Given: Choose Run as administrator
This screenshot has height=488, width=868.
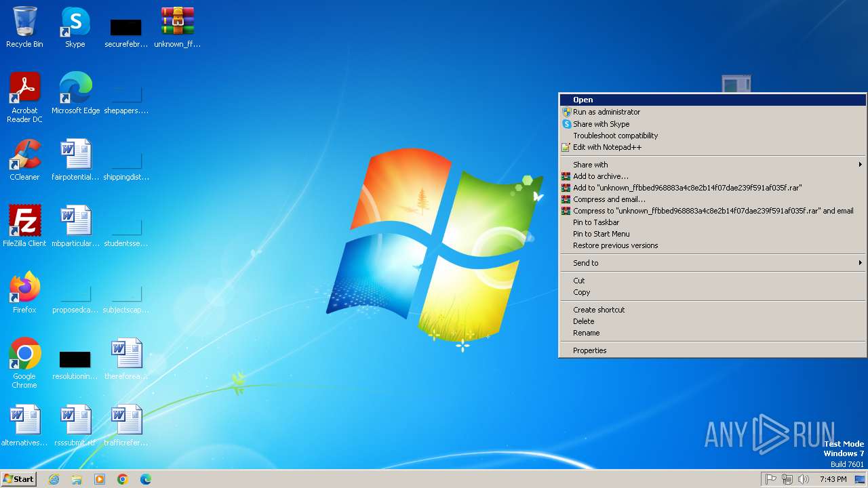Looking at the screenshot, I should click(x=713, y=112).
